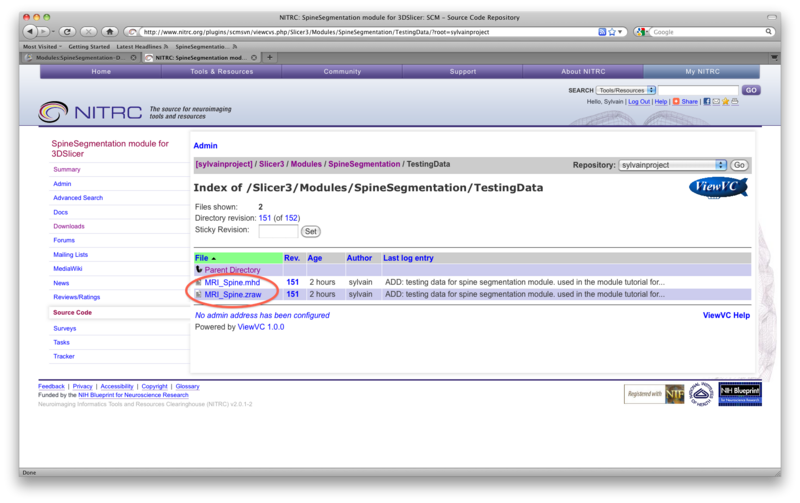Click the yellow star favorite icon near Share
This screenshot has height=503, width=800.
(x=725, y=102)
